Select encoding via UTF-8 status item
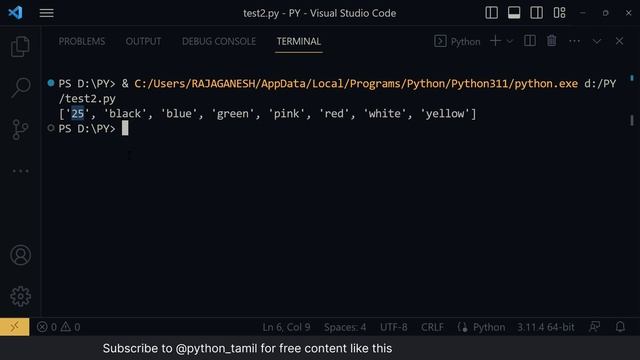This screenshot has height=360, width=640. point(393,327)
